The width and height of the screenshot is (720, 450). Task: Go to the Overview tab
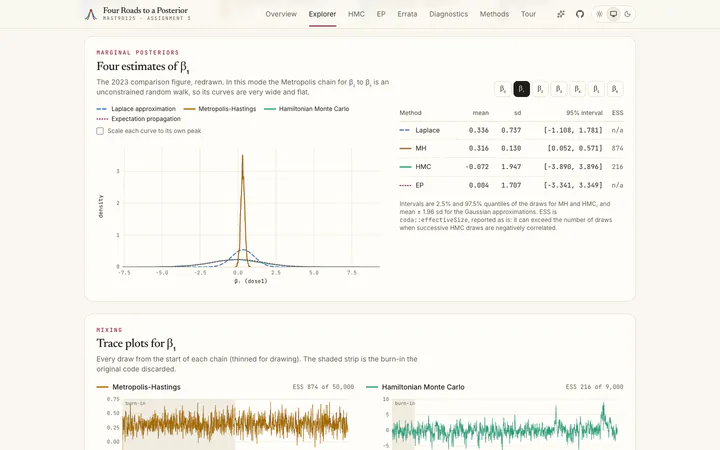point(281,14)
